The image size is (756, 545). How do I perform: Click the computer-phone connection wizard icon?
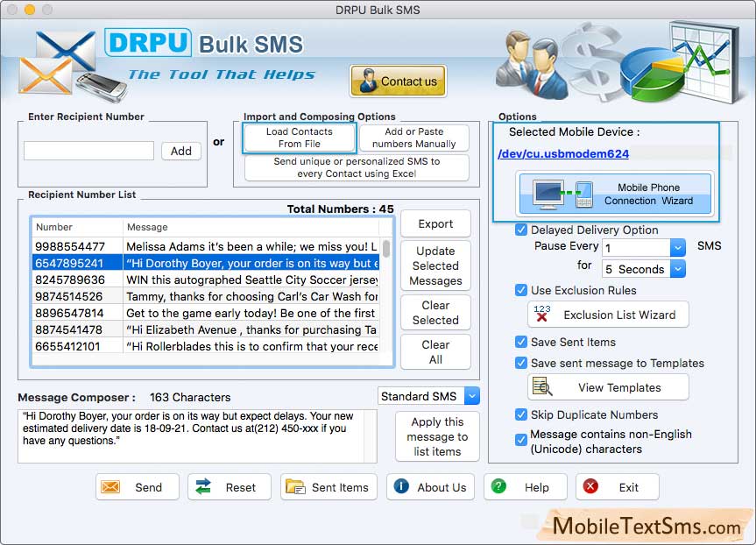562,194
